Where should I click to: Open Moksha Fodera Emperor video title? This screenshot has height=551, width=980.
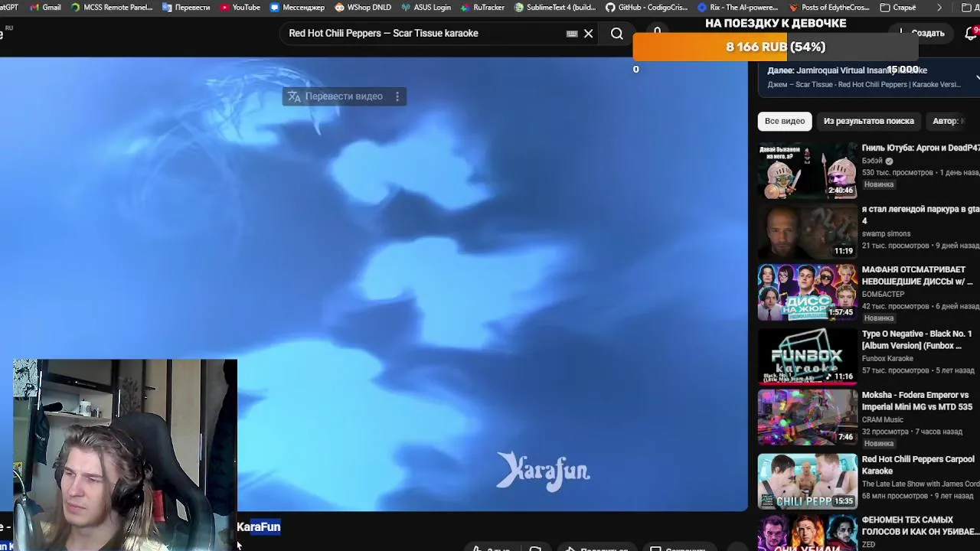917,401
